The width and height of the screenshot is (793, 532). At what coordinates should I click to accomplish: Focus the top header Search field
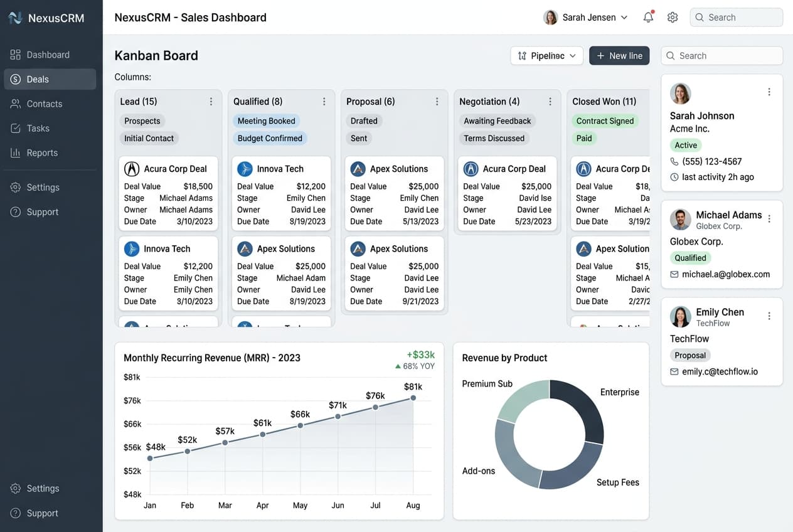[736, 18]
